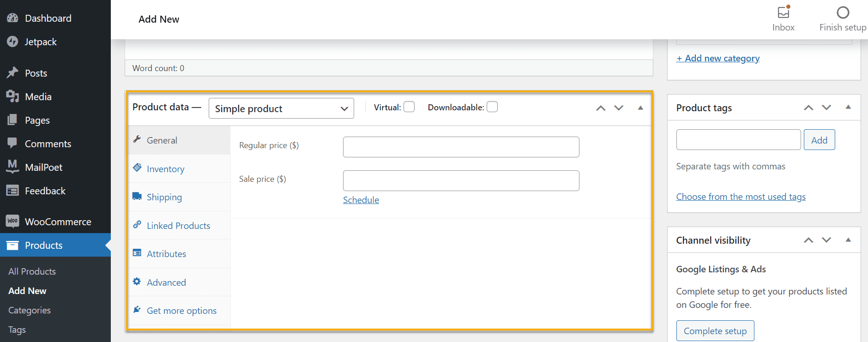Click the WooCommerce woo icon
This screenshot has height=342, width=868.
coord(12,222)
